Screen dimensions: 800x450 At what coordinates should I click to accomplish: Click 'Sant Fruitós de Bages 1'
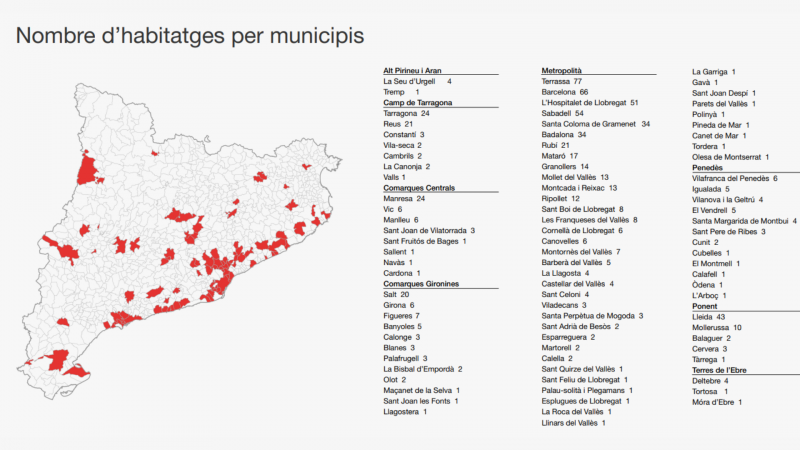425,241
